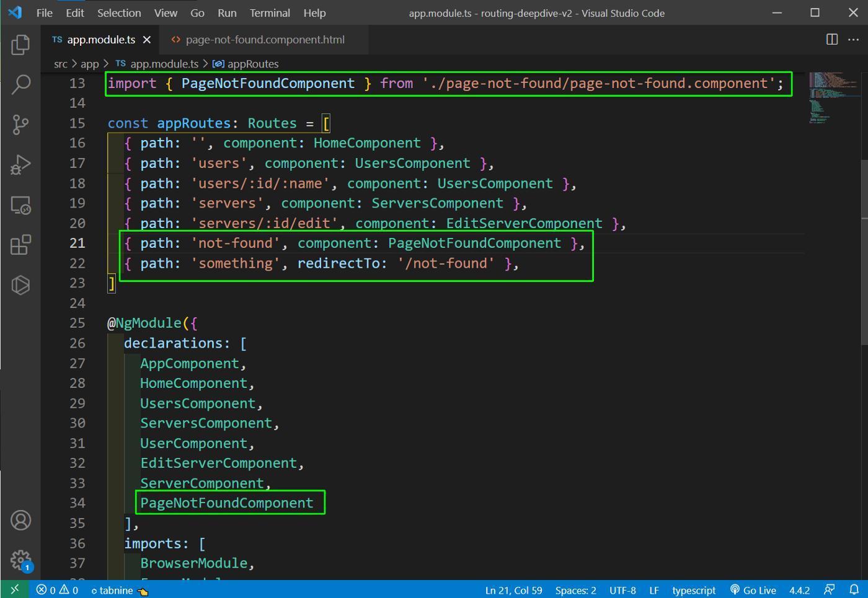The width and height of the screenshot is (868, 598).
Task: Click AppComponent on line 27
Action: [190, 364]
